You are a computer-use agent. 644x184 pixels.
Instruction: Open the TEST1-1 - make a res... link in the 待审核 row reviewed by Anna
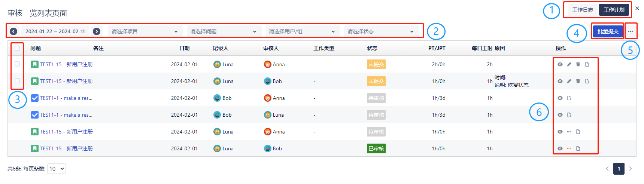point(66,98)
